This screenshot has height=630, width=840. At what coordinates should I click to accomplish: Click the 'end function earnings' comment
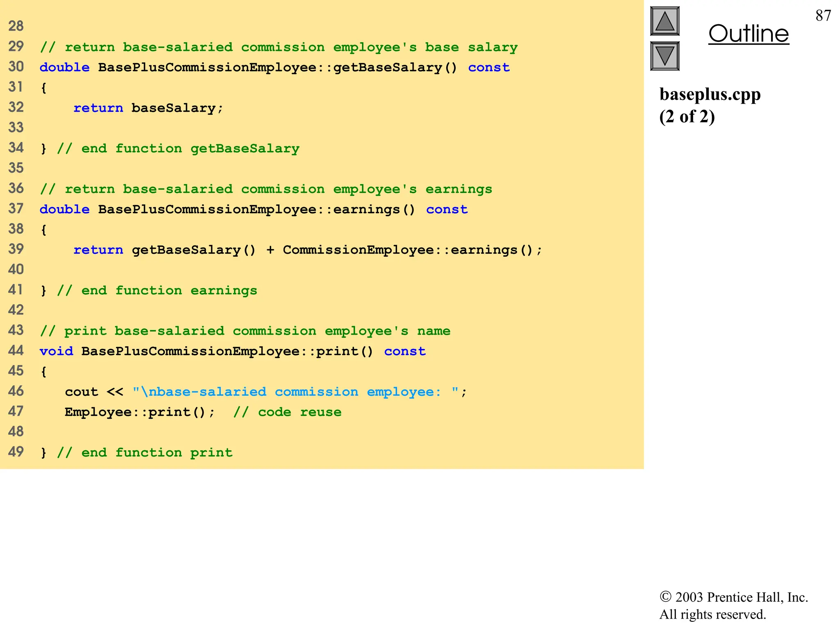coord(157,290)
